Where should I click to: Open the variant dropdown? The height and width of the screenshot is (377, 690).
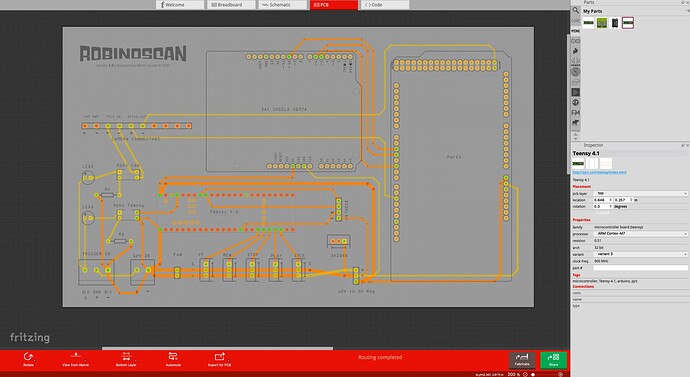click(640, 254)
